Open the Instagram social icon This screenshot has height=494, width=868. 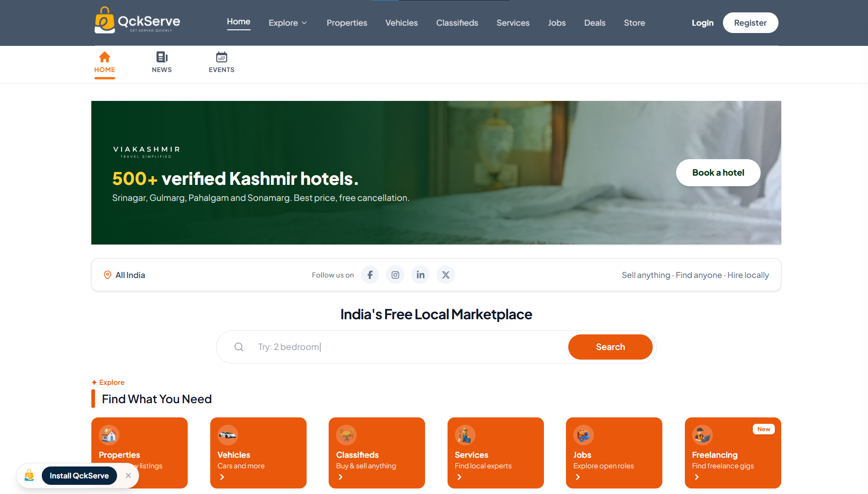click(395, 275)
